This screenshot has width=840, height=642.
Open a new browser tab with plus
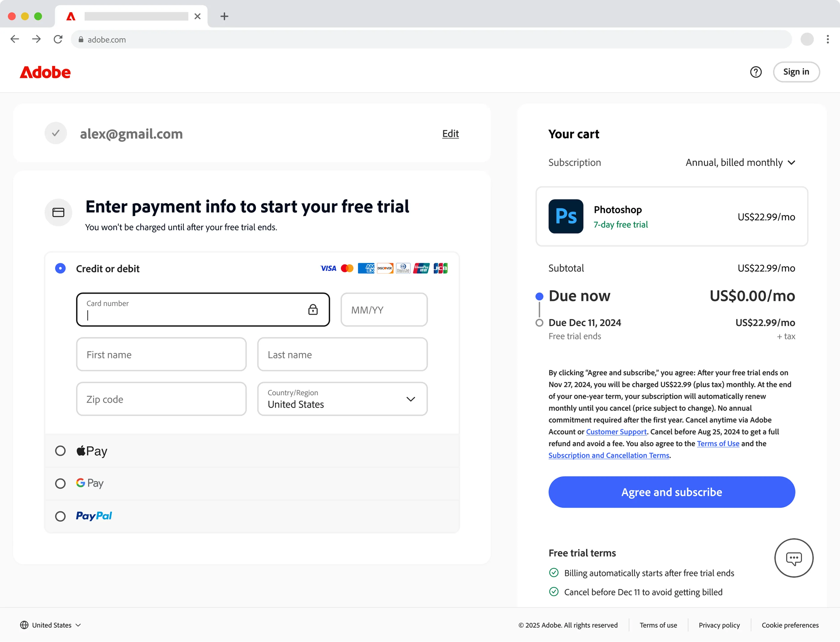coord(224,16)
